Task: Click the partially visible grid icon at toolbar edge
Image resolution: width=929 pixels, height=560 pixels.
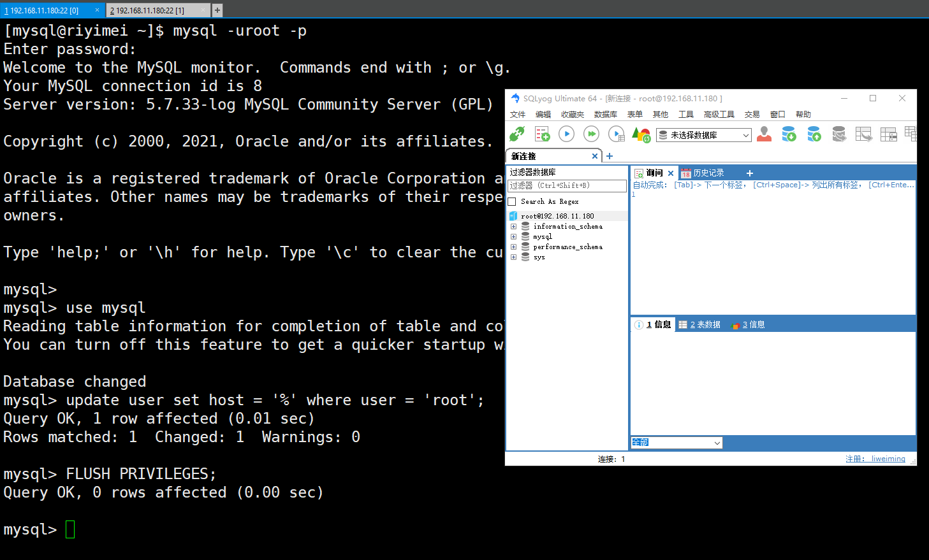Action: click(x=911, y=134)
